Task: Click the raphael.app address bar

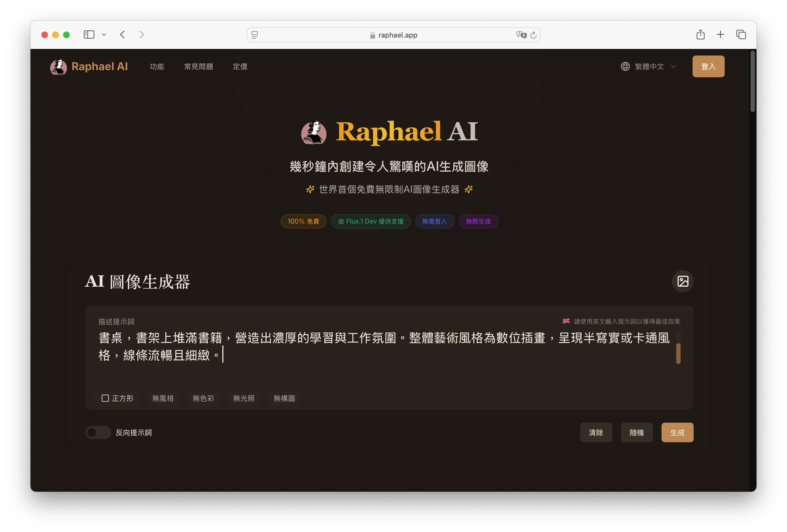Action: [x=393, y=35]
